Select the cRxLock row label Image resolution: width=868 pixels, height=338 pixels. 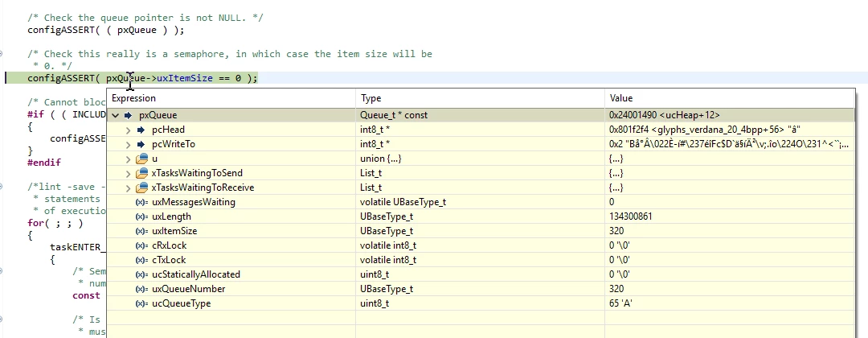pos(169,245)
